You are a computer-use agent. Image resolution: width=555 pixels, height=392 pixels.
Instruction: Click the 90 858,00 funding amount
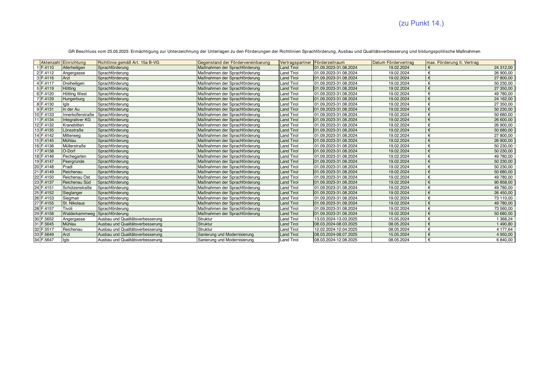pos(503,182)
